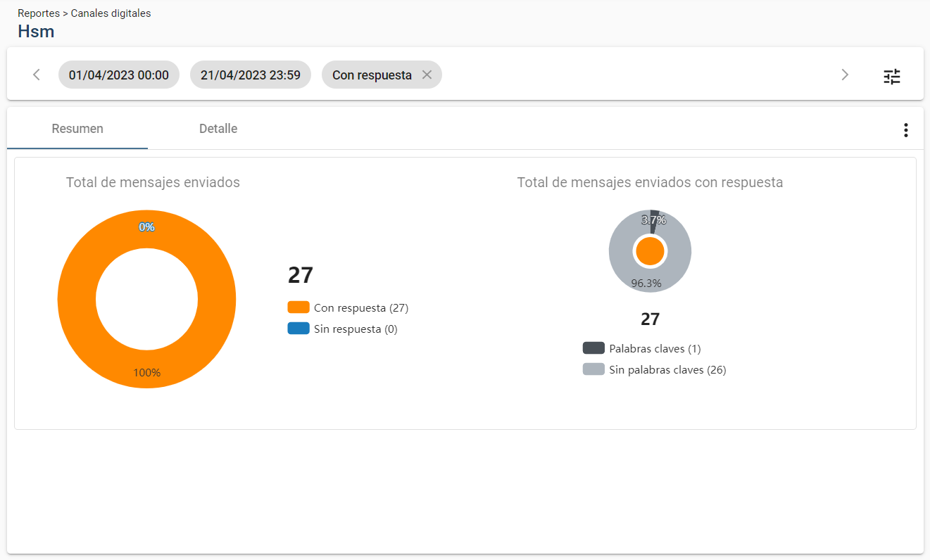
Task: Click the Canales digitales breadcrumb text
Action: 111,13
